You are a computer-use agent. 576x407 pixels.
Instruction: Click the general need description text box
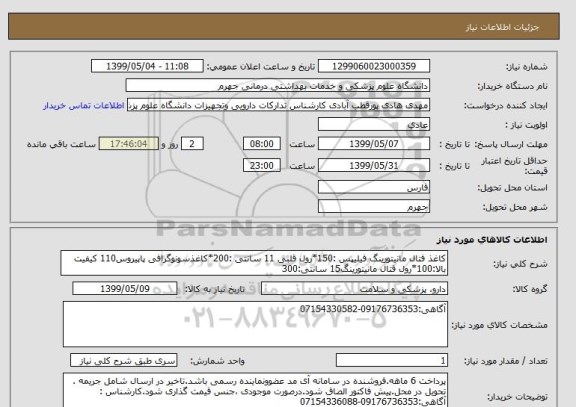coord(254,263)
